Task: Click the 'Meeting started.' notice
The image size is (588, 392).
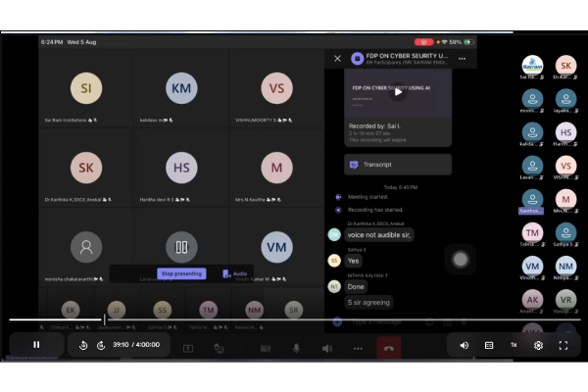Action: 367,197
